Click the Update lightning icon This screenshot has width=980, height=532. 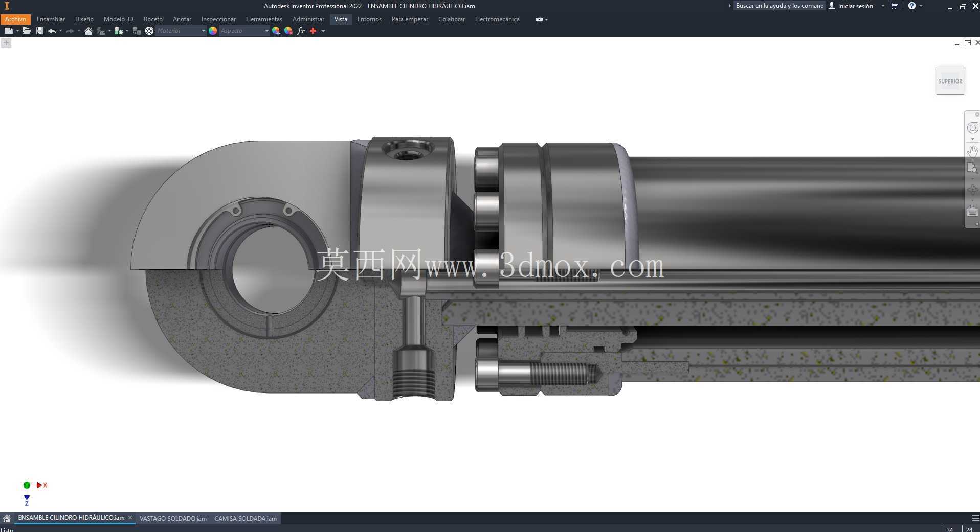coord(101,31)
